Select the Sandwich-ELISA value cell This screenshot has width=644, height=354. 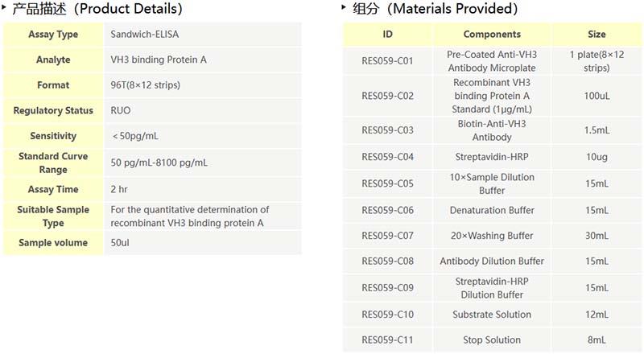(142, 35)
